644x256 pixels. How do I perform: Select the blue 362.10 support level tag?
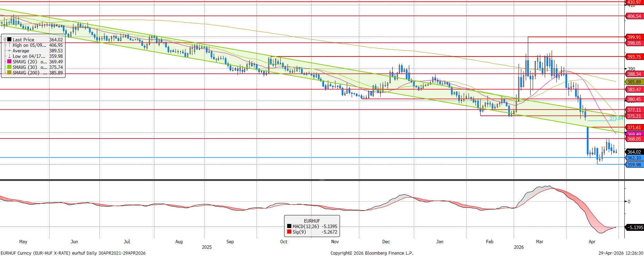634,158
